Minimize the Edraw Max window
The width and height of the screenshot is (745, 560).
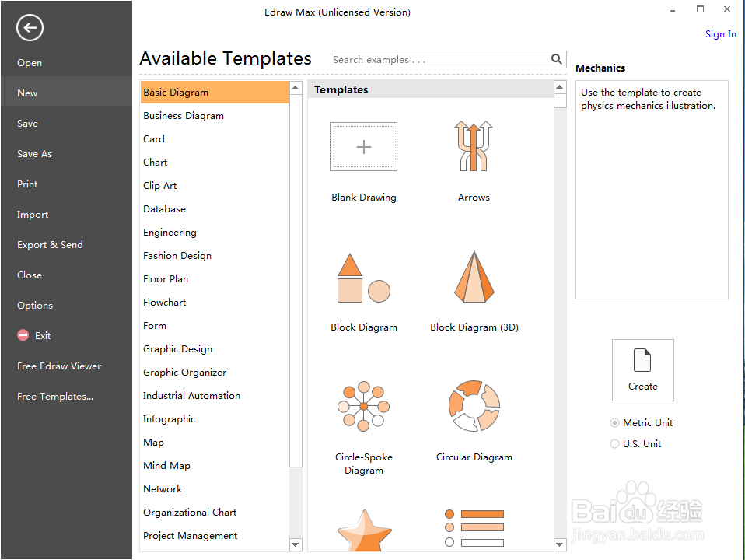pyautogui.click(x=673, y=10)
